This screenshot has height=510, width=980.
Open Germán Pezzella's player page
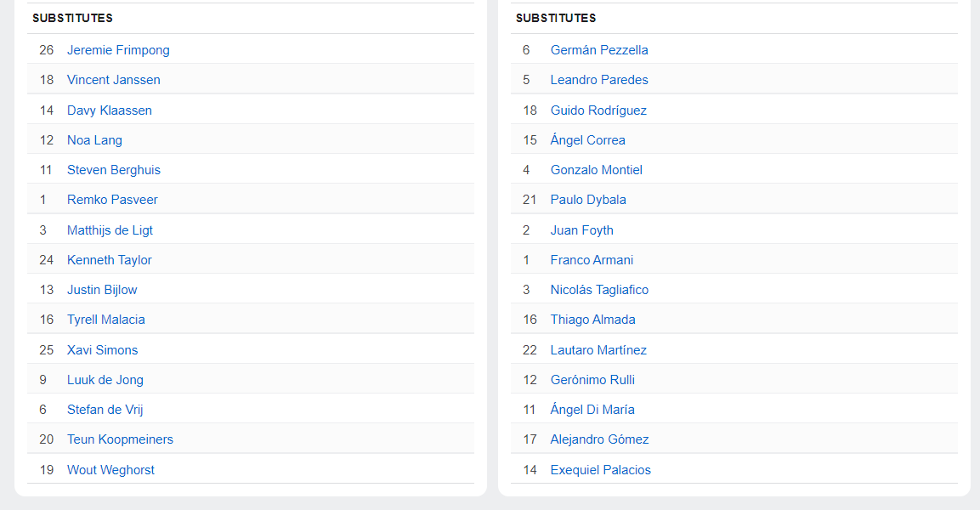pyautogui.click(x=598, y=50)
